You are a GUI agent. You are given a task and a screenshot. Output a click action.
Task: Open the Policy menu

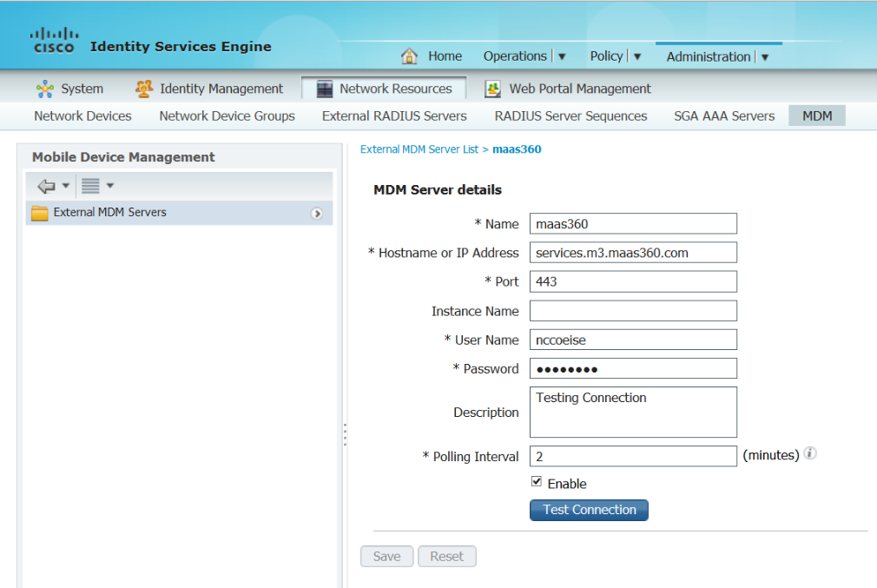click(x=606, y=56)
